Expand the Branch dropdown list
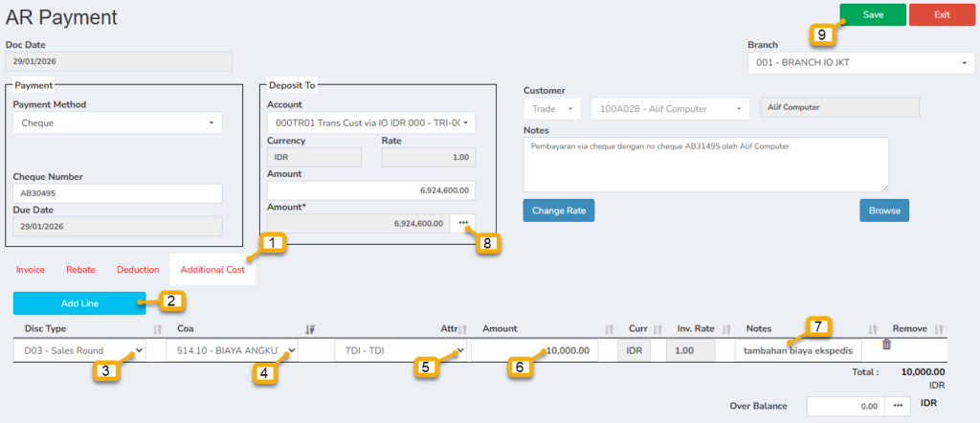The image size is (980, 423). pyautogui.click(x=860, y=63)
